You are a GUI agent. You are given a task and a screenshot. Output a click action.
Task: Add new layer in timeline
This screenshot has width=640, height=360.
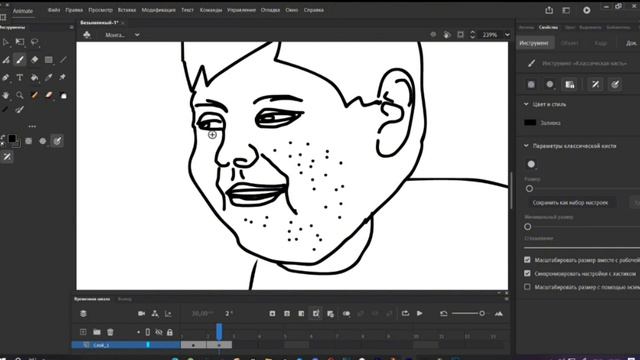83,332
